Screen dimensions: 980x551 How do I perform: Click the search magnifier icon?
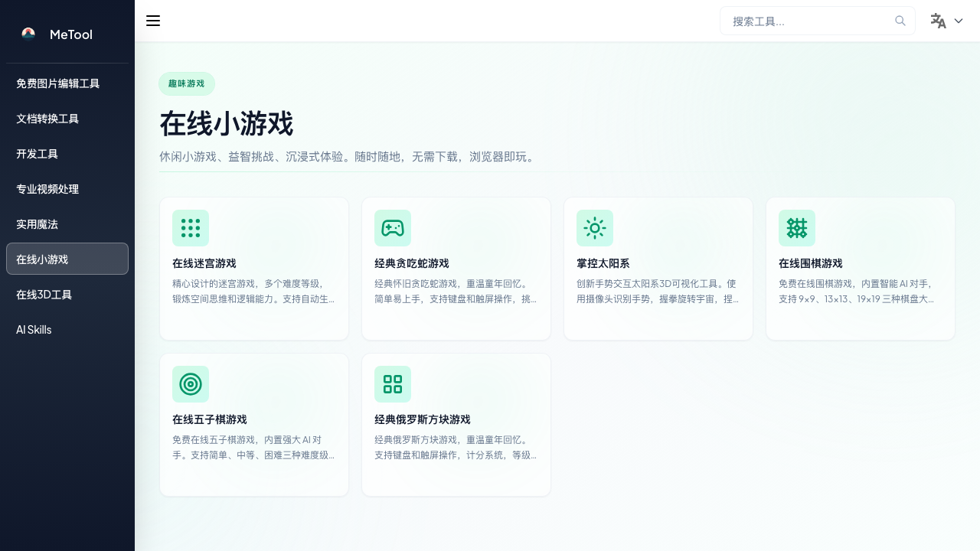900,21
